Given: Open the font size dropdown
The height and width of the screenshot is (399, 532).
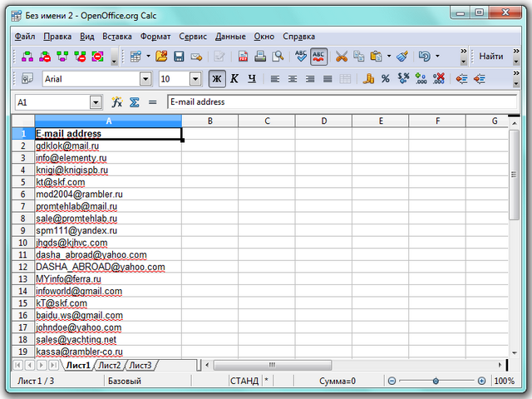Looking at the screenshot, I should coord(195,80).
